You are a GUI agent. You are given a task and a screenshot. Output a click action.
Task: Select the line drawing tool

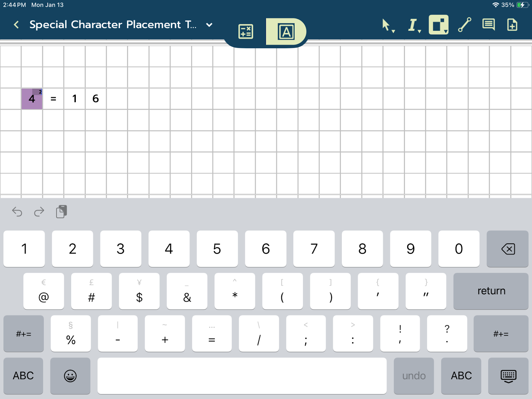pyautogui.click(x=465, y=25)
